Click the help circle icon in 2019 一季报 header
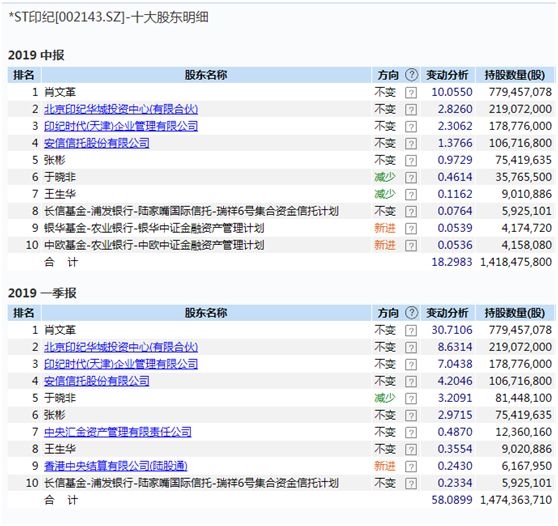The width and height of the screenshot is (558, 526). pos(411,312)
